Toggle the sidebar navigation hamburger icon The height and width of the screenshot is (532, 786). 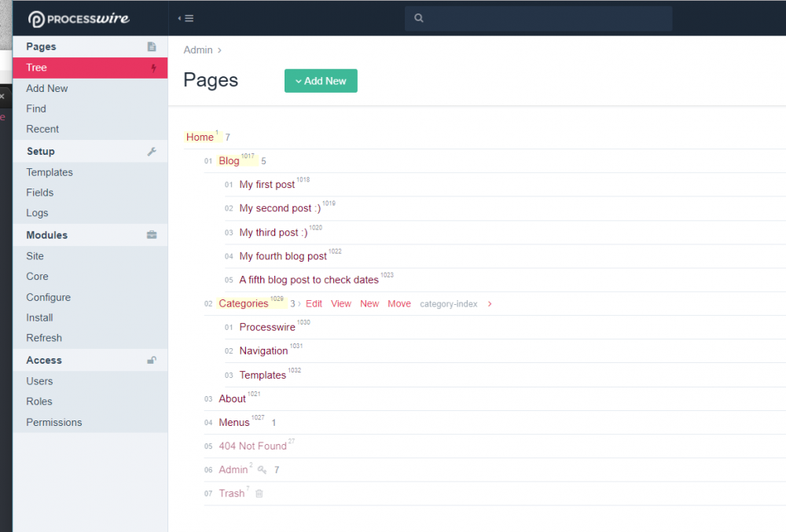(x=185, y=18)
